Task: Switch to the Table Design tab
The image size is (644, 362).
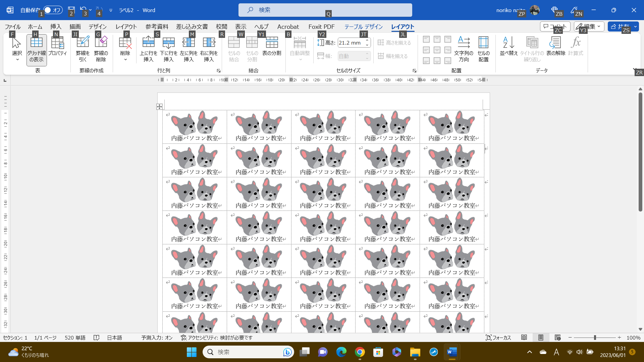Action: point(363,26)
